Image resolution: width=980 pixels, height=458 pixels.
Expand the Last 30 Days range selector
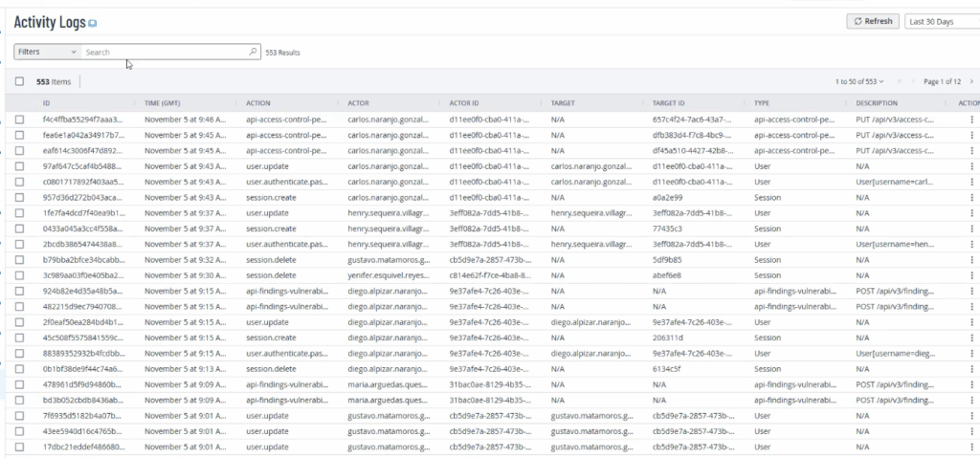[x=941, y=21]
